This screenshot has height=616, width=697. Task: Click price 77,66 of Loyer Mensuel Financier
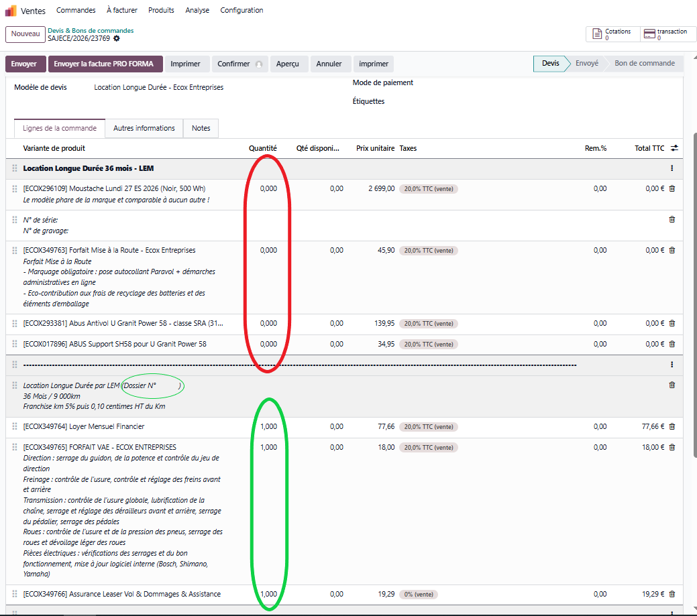[x=386, y=427]
